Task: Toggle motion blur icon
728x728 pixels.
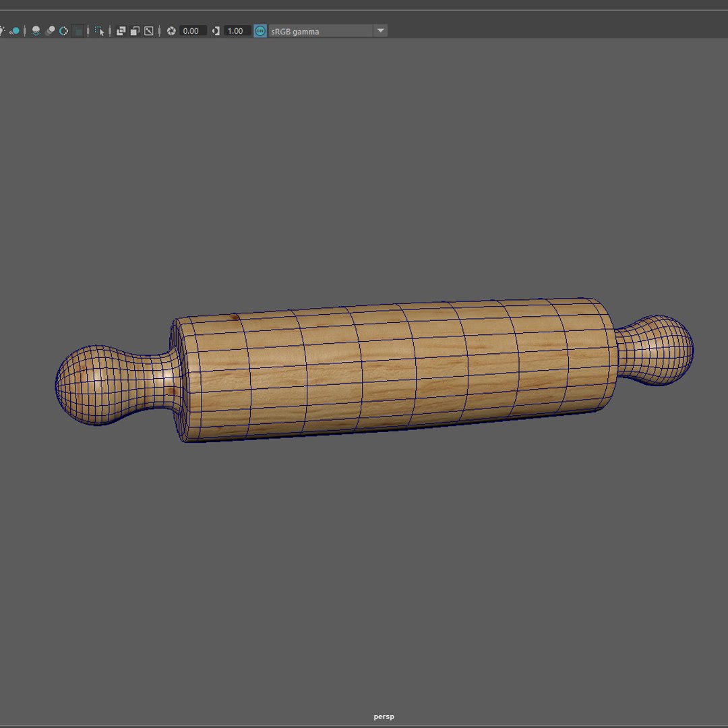Action: (x=50, y=31)
